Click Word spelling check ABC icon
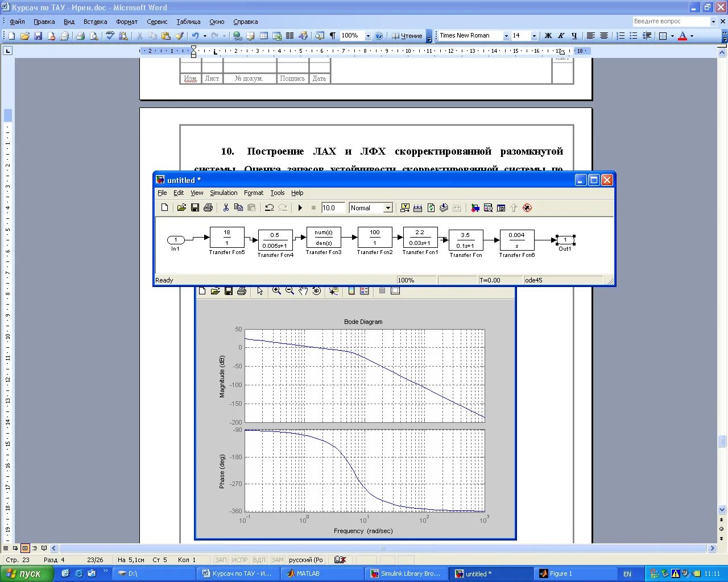Viewport: 728px width, 582px height. coord(110,36)
